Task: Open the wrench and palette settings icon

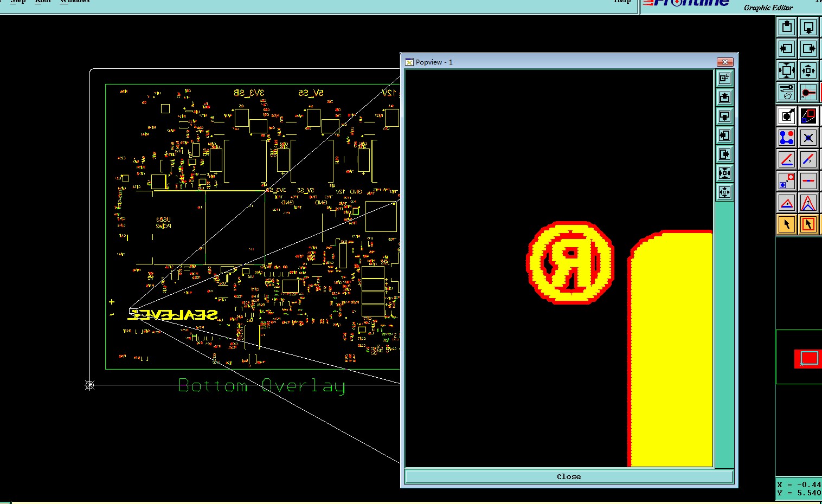Action: coord(787,92)
